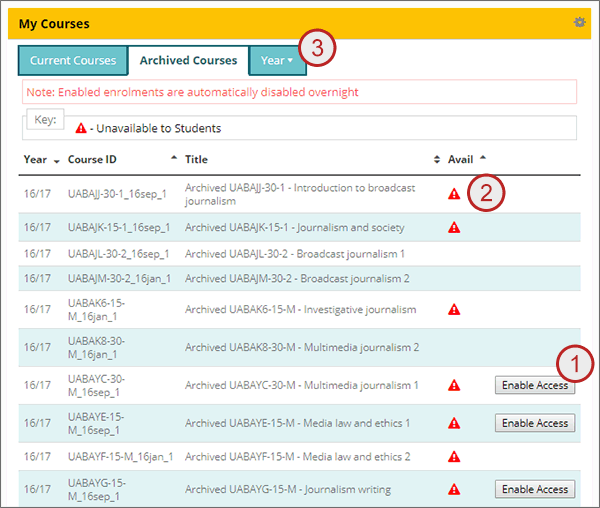Enable Access for Journalism writing
The width and height of the screenshot is (600, 508).
(535, 489)
